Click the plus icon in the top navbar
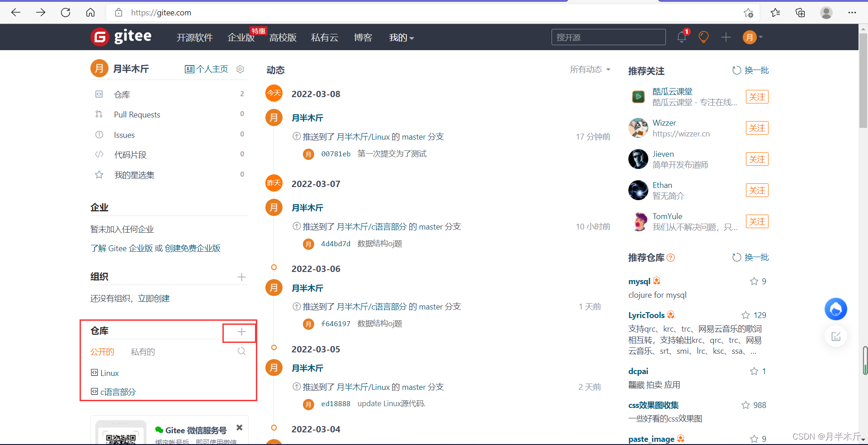 pyautogui.click(x=726, y=37)
